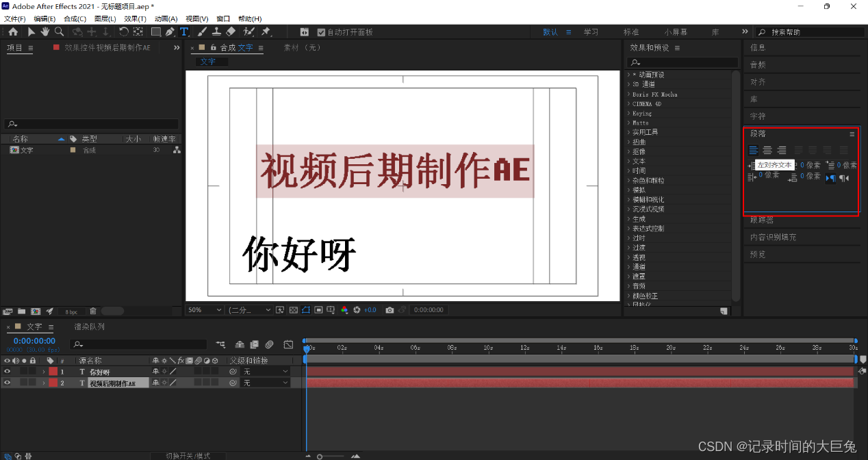Select the Brush tool
This screenshot has height=460, width=868.
click(203, 32)
